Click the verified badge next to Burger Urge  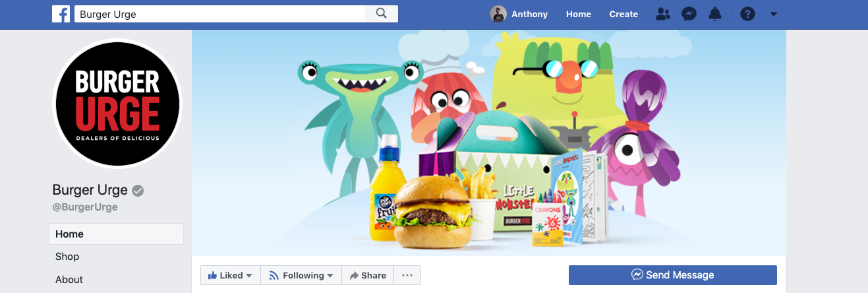click(x=138, y=191)
